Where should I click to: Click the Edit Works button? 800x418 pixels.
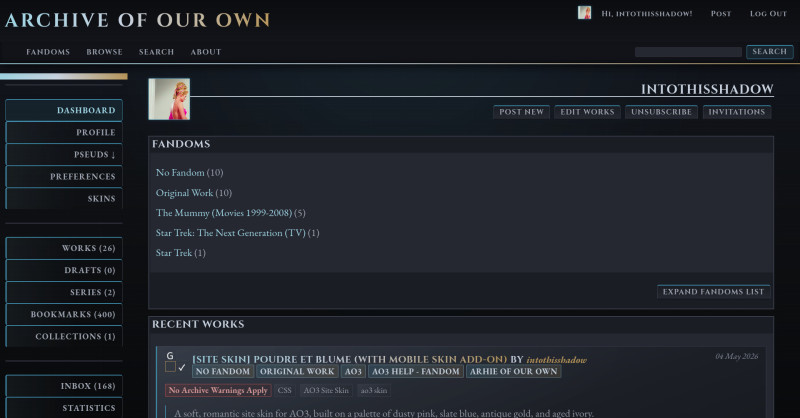[x=587, y=112]
